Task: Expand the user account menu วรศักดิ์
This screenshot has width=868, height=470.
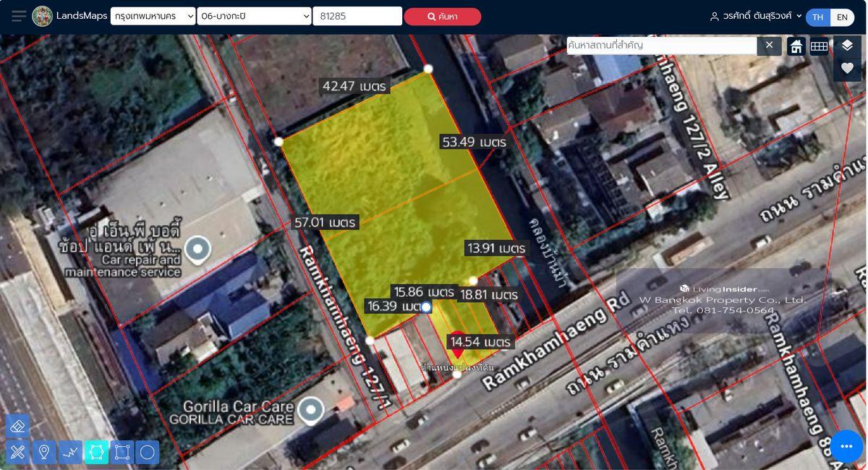Action: tap(756, 16)
